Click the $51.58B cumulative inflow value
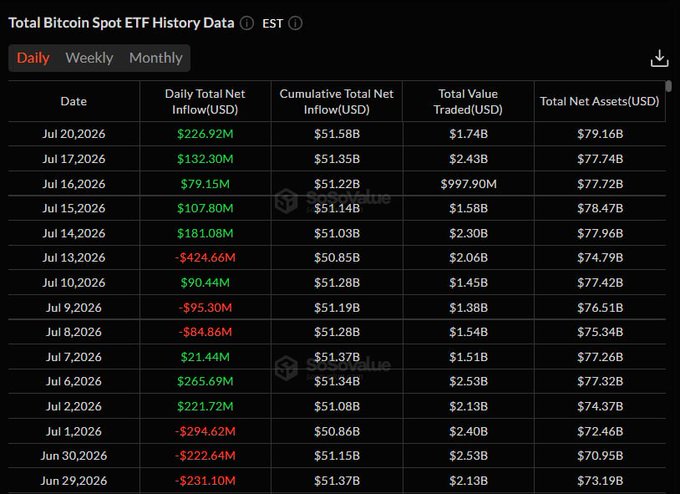 [337, 134]
